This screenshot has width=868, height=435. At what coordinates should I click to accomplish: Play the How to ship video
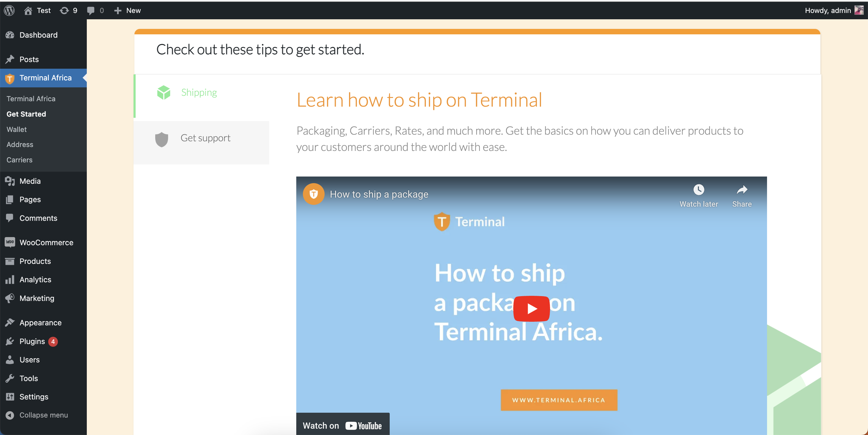click(531, 308)
